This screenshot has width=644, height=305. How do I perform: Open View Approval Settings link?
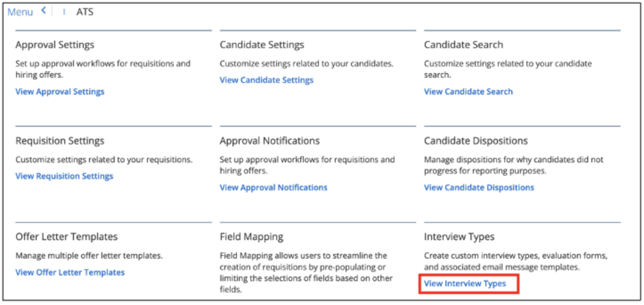[60, 92]
